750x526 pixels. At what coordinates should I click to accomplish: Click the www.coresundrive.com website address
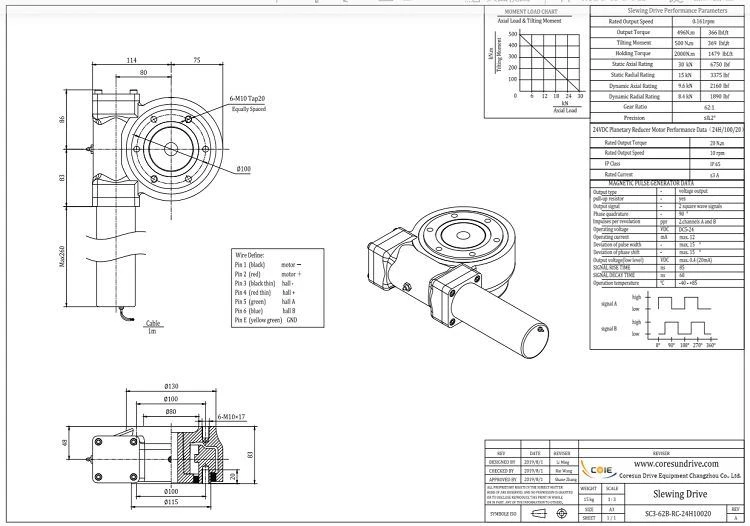coord(676,464)
